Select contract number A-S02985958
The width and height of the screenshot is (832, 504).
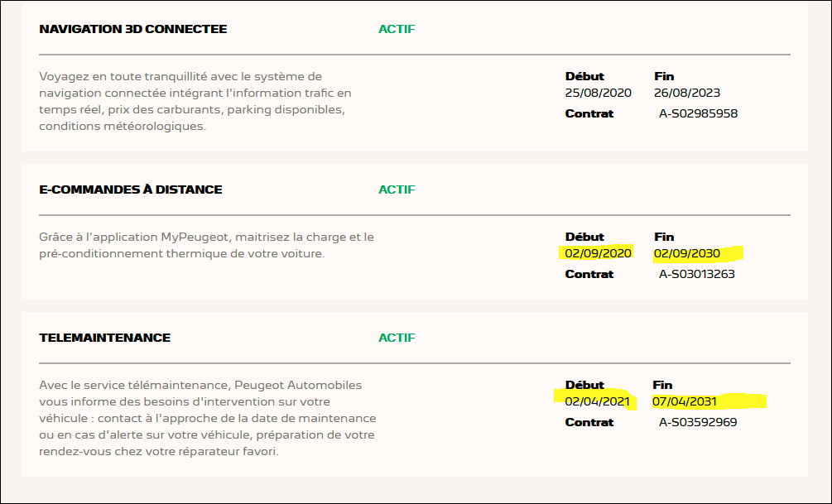pos(698,113)
